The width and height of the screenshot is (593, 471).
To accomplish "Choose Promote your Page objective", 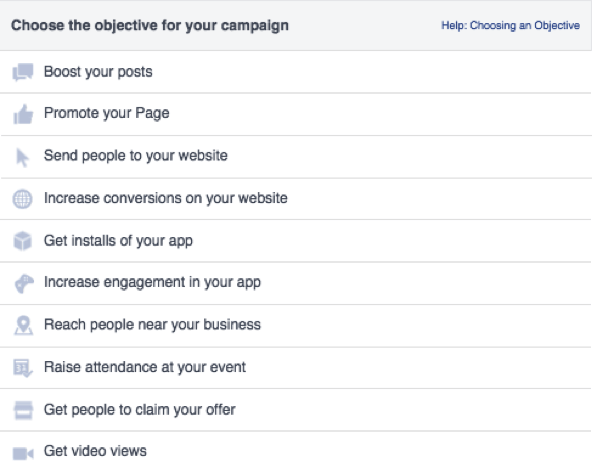I will [296, 114].
